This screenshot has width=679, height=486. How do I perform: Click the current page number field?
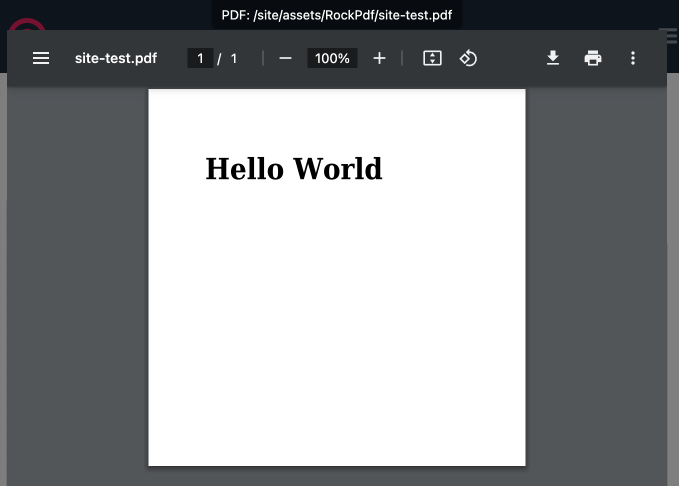pyautogui.click(x=200, y=58)
